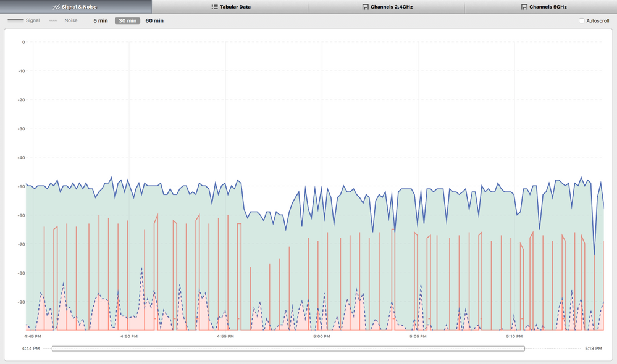Click the timeline range slider bar
This screenshot has height=364, width=617.
[x=288, y=349]
